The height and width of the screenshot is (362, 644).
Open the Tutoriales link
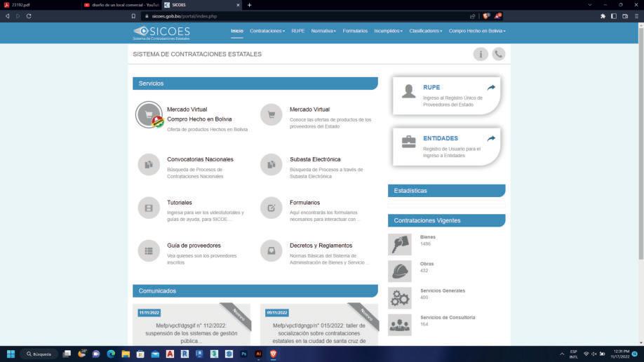point(180,203)
